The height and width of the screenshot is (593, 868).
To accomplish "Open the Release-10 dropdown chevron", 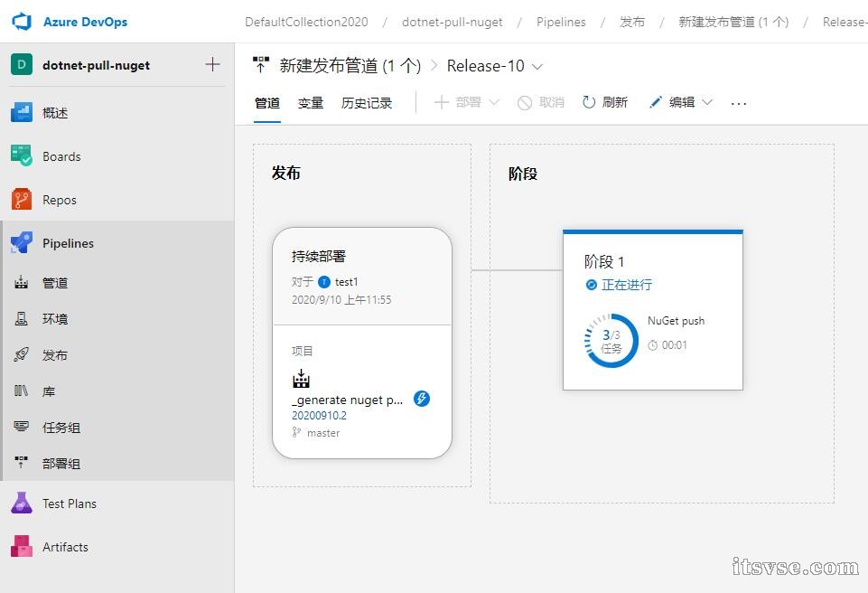I will pyautogui.click(x=537, y=67).
